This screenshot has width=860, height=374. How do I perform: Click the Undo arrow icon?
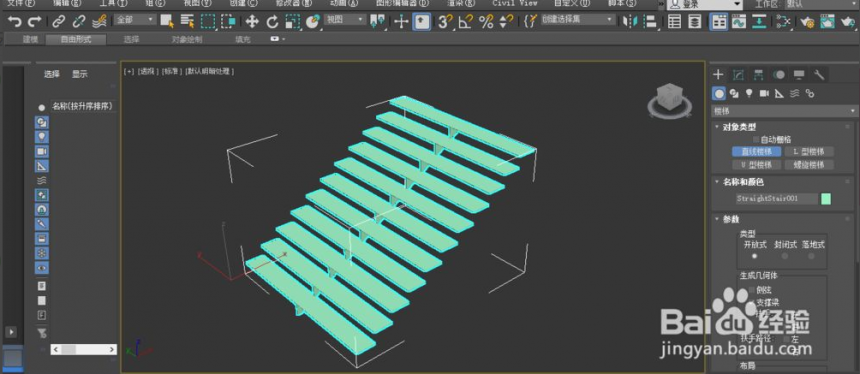15,21
